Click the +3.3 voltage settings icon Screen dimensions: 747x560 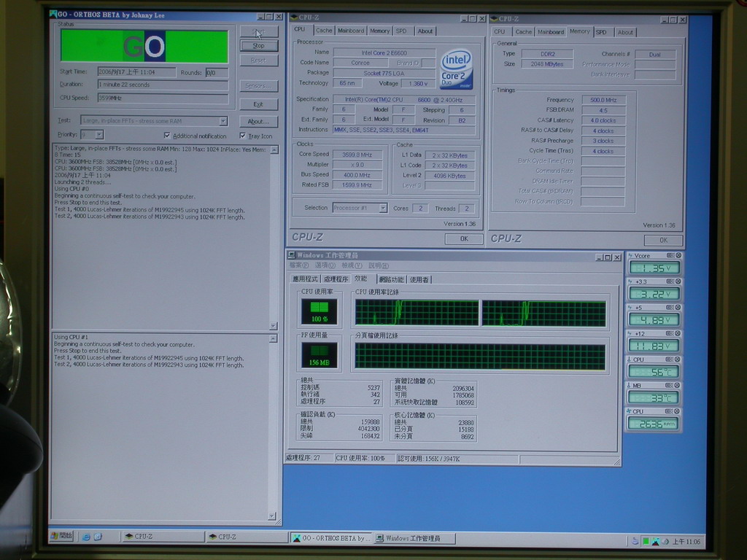pyautogui.click(x=670, y=281)
